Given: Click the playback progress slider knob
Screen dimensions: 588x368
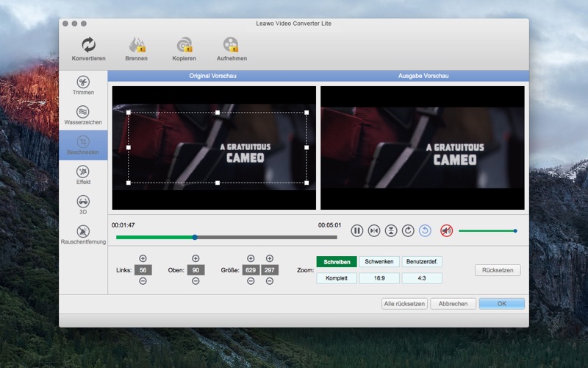Looking at the screenshot, I should coord(195,237).
